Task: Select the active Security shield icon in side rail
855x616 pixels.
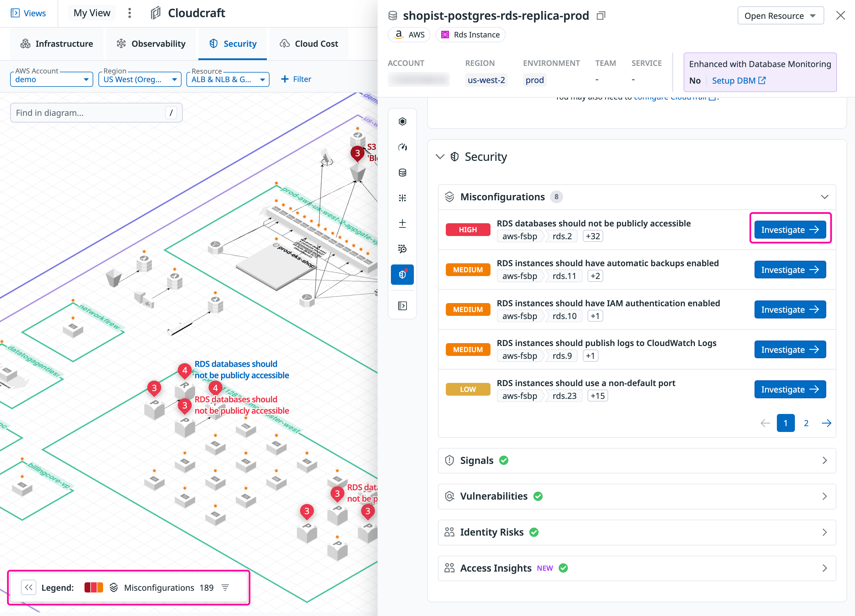Action: pos(402,274)
